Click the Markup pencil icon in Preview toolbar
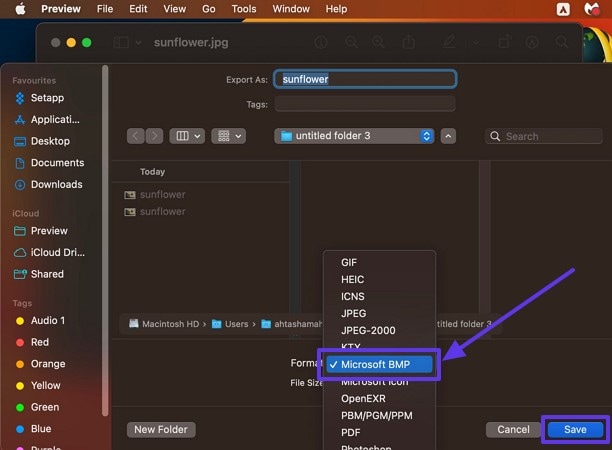Image resolution: width=612 pixels, height=450 pixels. 449,42
